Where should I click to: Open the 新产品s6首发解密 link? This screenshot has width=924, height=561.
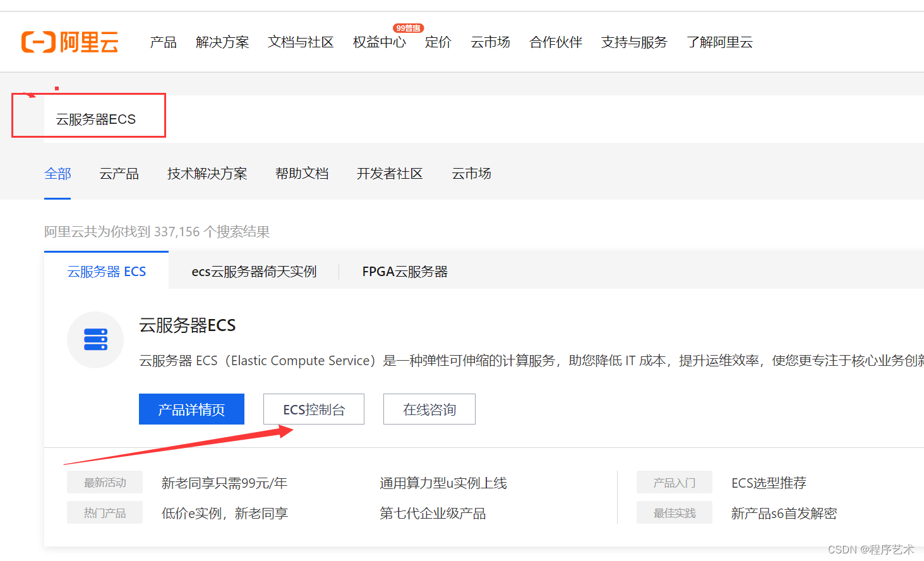pyautogui.click(x=784, y=514)
